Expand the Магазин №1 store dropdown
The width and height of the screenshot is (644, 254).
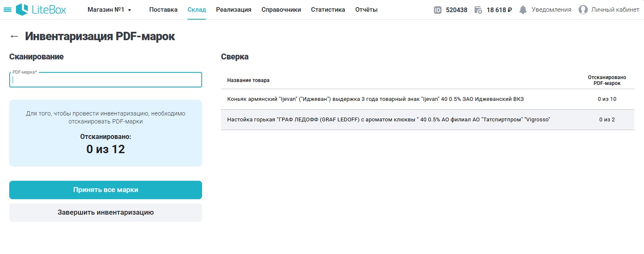click(109, 10)
